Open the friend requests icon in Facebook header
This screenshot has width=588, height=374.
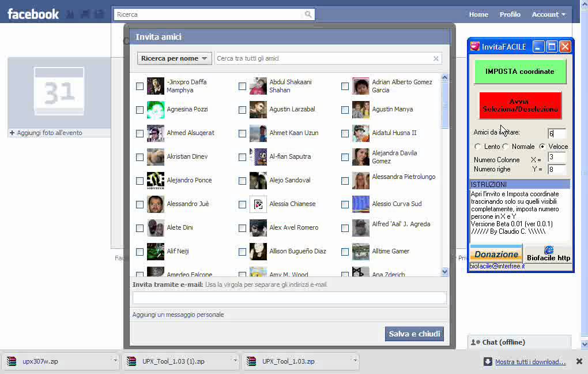point(70,14)
